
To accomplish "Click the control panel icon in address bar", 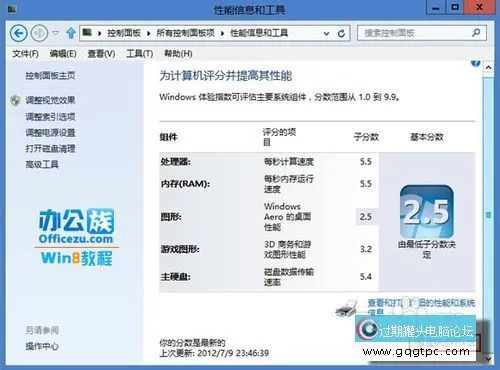I will point(87,32).
